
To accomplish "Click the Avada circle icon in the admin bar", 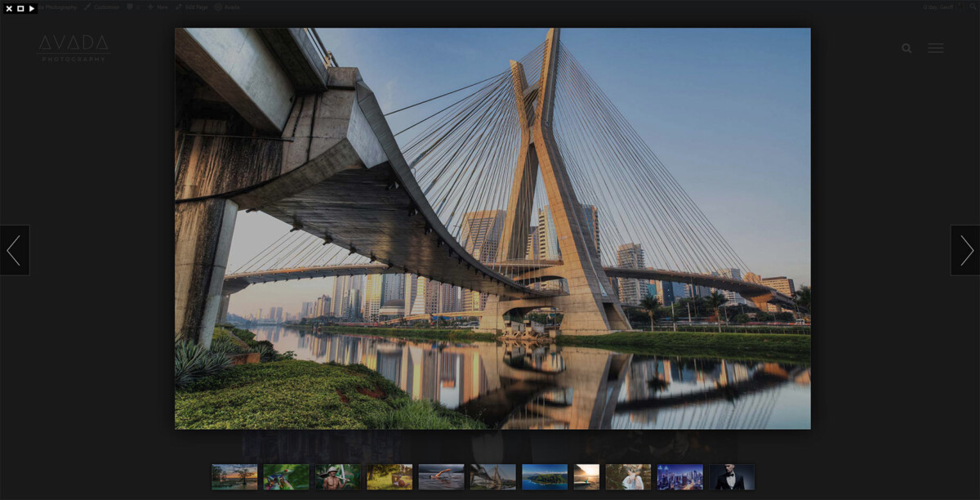I will coord(216,7).
